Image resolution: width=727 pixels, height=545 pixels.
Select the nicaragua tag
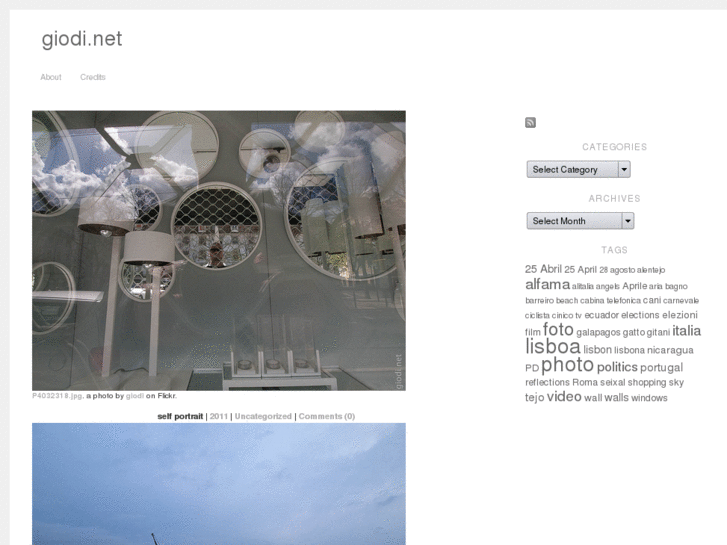tap(670, 350)
